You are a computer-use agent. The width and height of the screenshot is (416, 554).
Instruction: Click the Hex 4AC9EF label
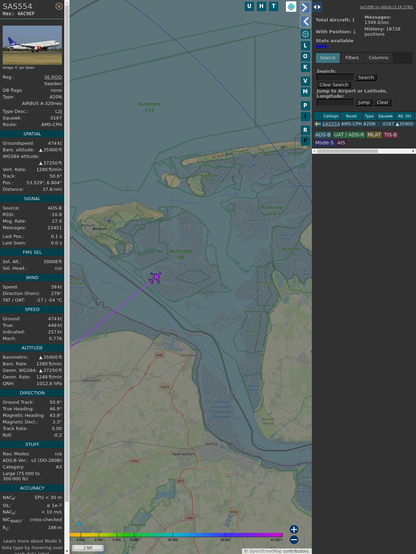coord(19,13)
